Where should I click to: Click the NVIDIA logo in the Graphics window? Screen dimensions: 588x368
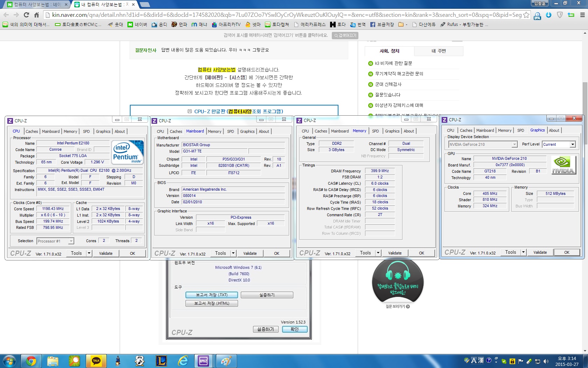coord(563,165)
